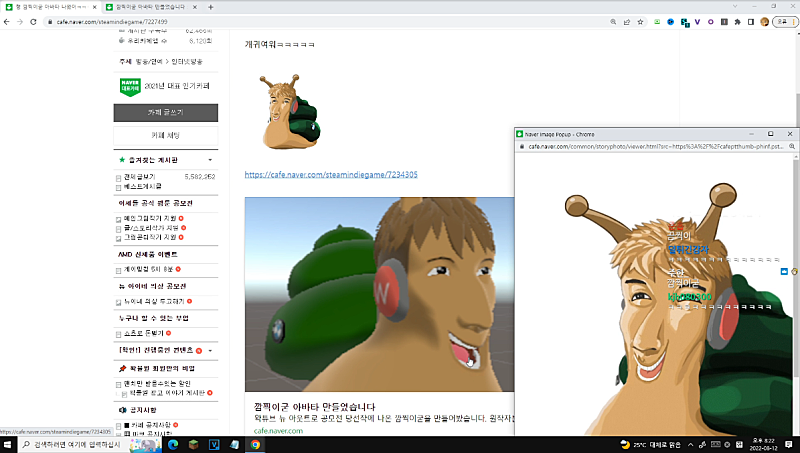The height and width of the screenshot is (453, 800).
Task: Open the purple V extension icon
Action: tap(697, 22)
